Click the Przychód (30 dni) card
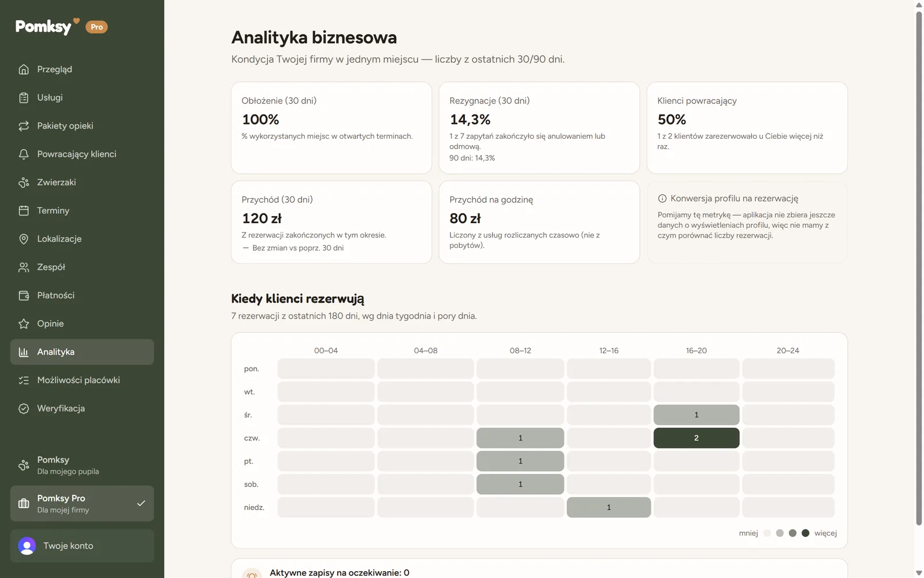 pyautogui.click(x=331, y=223)
